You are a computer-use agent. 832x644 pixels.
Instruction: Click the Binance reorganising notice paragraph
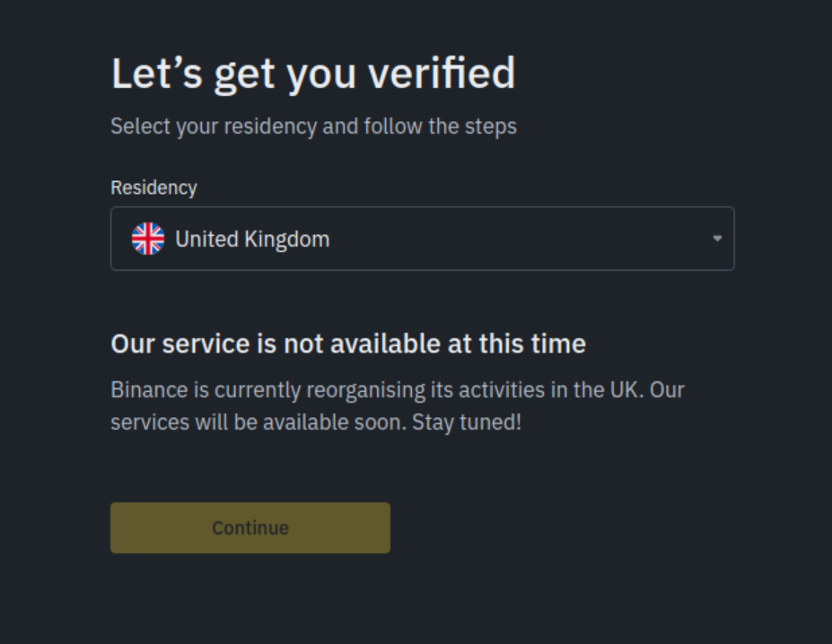pyautogui.click(x=398, y=406)
